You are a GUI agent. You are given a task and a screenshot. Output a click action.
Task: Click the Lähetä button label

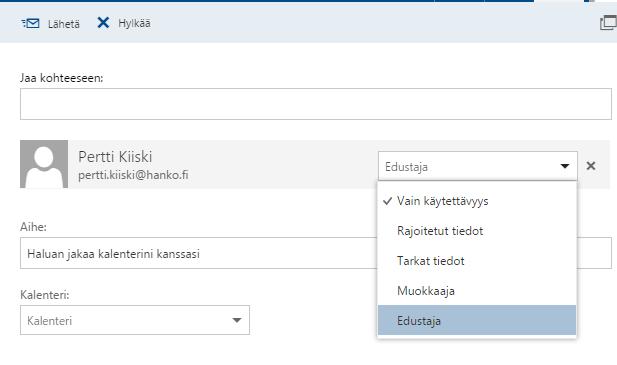click(64, 24)
